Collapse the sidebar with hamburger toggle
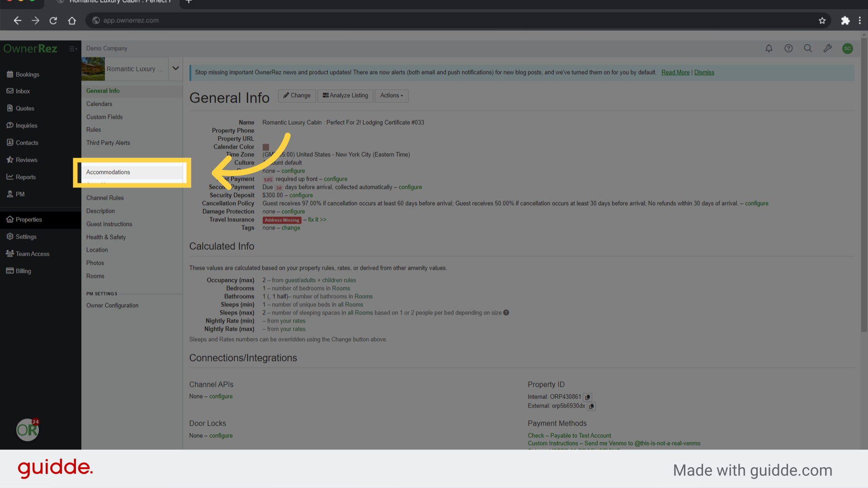The width and height of the screenshot is (868, 488). coord(73,49)
